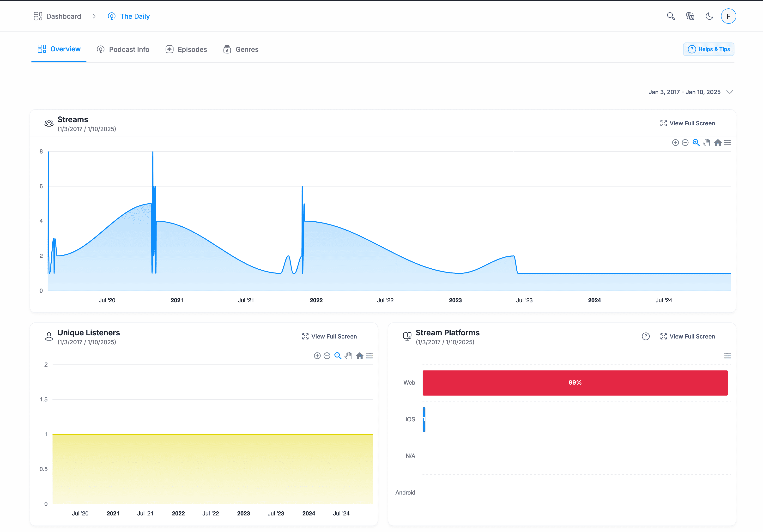View Streams chart in full screen
763x532 pixels.
click(687, 123)
